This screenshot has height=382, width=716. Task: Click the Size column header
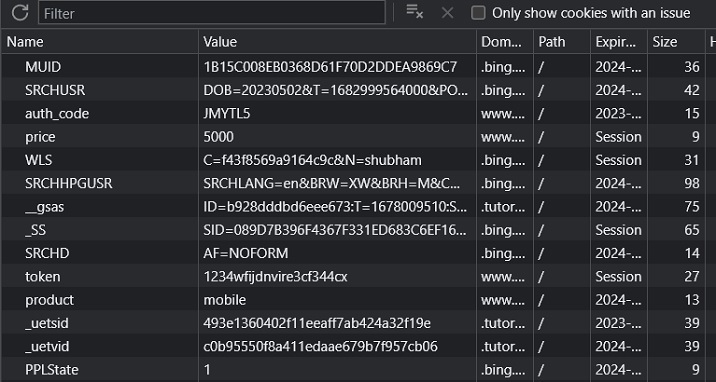pyautogui.click(x=676, y=42)
